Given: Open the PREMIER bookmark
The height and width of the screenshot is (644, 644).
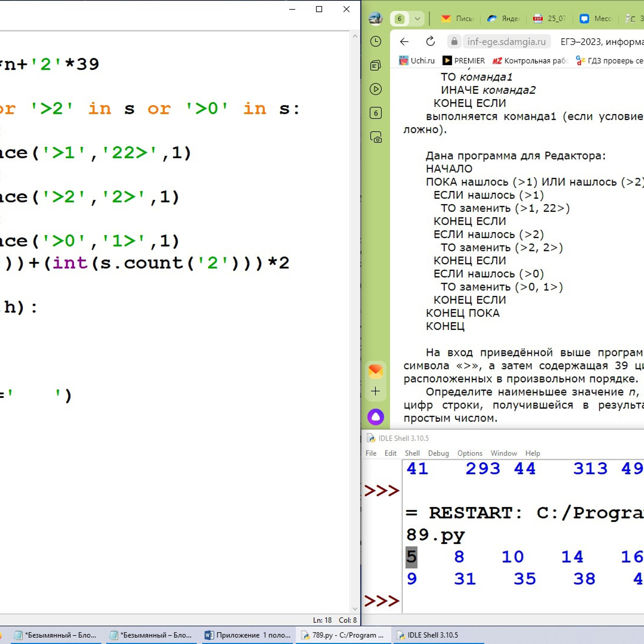Looking at the screenshot, I should click(464, 61).
